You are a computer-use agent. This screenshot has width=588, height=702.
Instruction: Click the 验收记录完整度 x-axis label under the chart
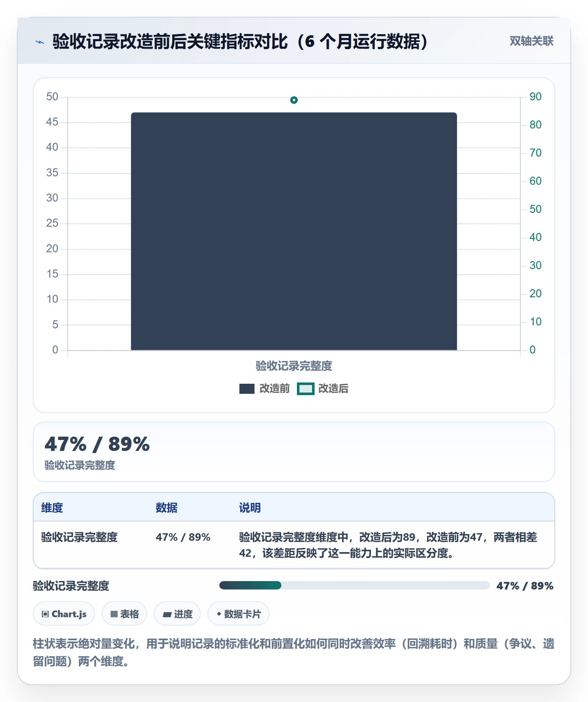point(294,366)
